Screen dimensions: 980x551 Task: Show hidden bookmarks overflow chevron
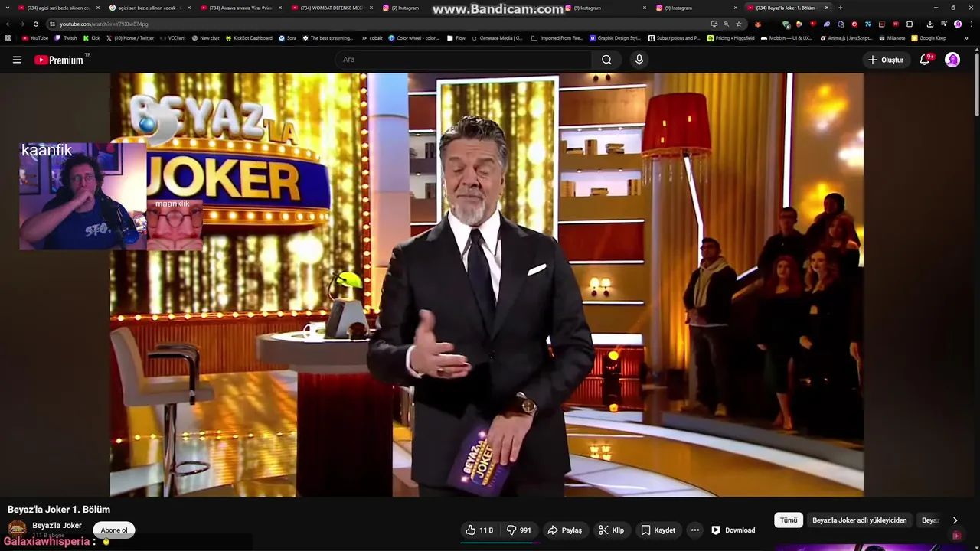(x=966, y=38)
